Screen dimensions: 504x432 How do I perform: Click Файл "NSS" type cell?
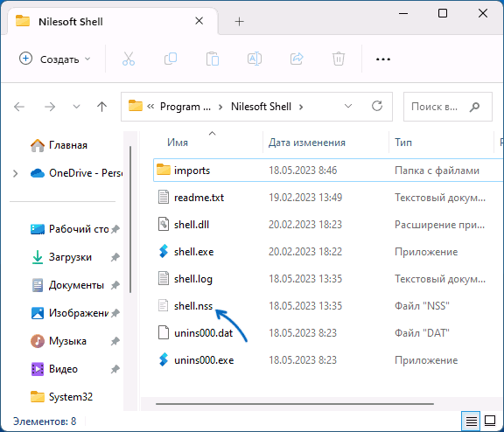click(422, 306)
